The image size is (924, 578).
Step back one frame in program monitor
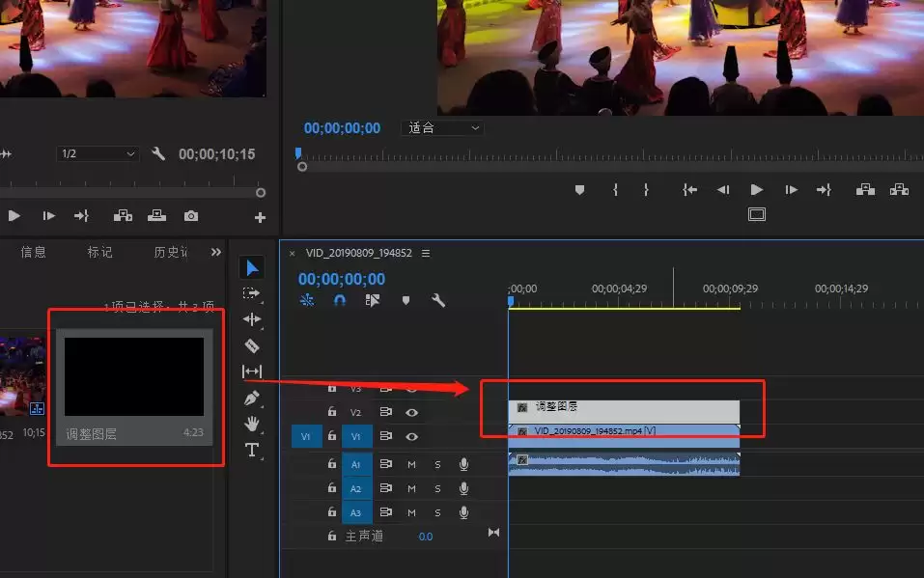coord(723,190)
